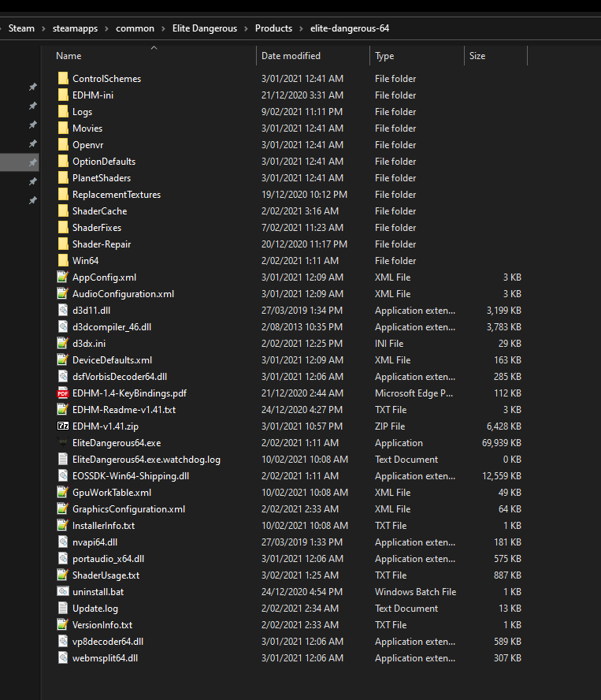Click the ControlSchemes folder icon
Viewport: 601px width, 700px height.
pyautogui.click(x=63, y=79)
